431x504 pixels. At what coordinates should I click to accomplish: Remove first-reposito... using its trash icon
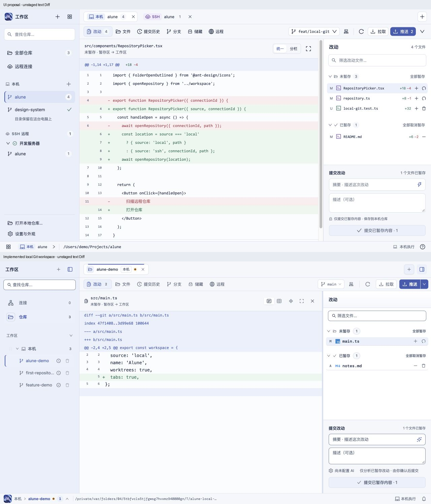[67, 373]
